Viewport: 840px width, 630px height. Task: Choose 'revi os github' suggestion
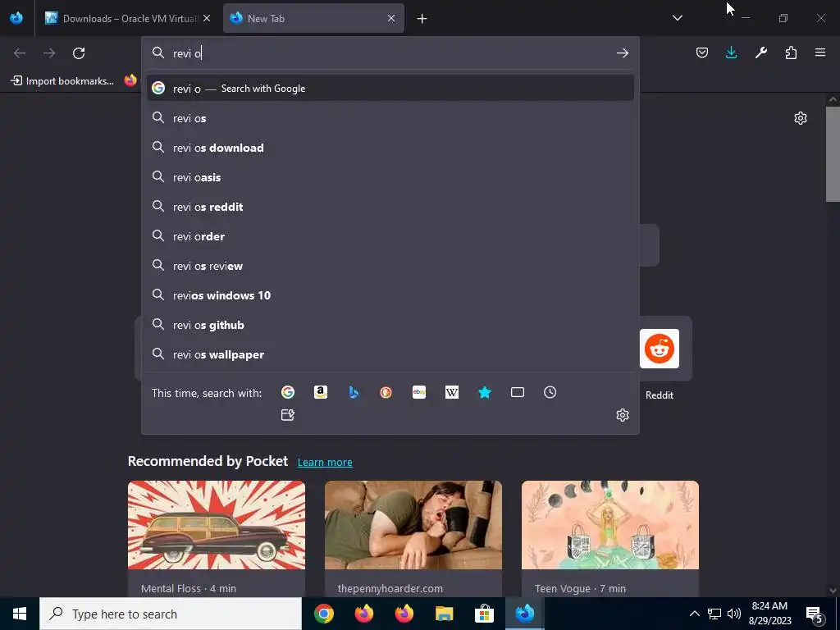point(390,325)
